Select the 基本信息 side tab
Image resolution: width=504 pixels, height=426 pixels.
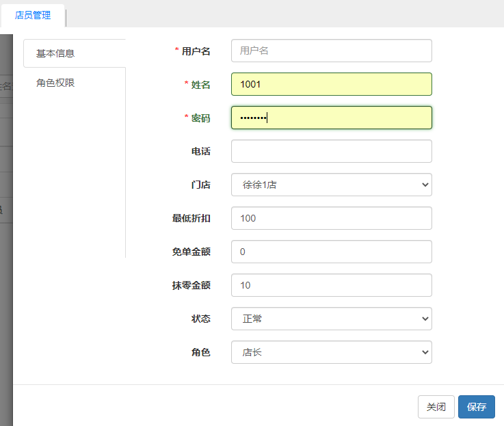55,53
